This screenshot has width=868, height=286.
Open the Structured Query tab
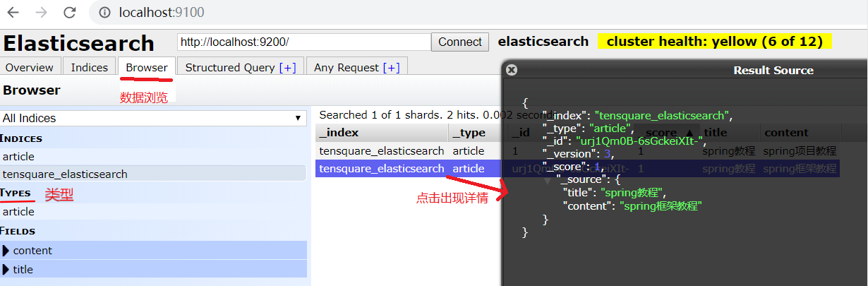[240, 67]
